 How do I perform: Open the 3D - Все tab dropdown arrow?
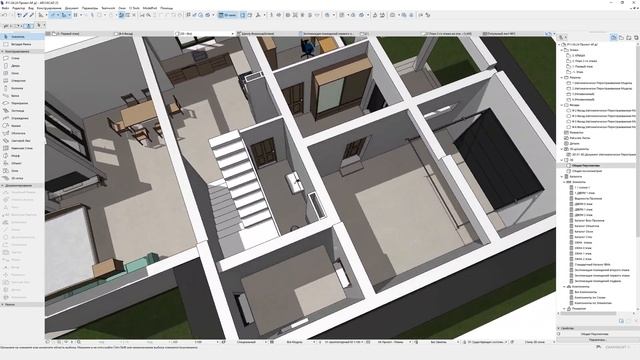point(233,34)
